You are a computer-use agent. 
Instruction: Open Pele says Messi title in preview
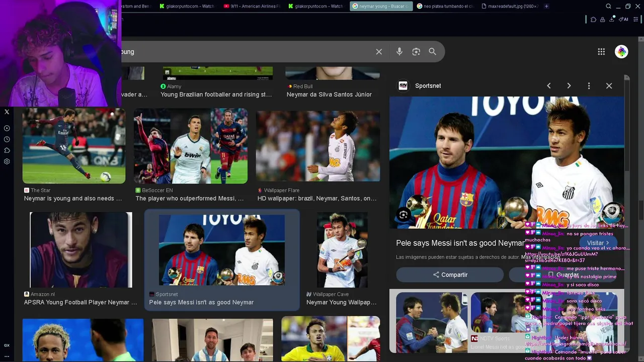pos(460,243)
